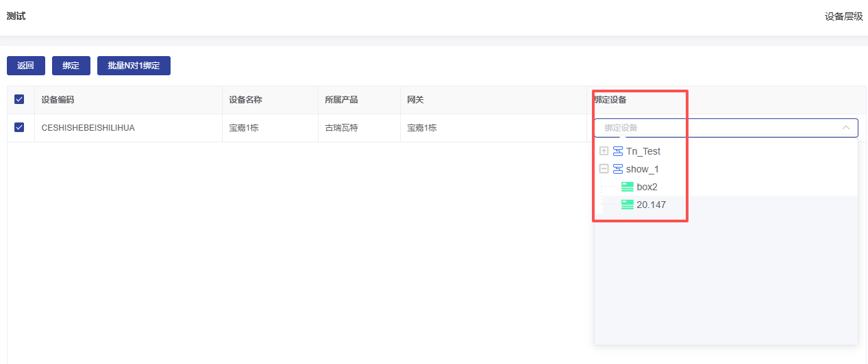Click the green 20.147 device icon

[628, 205]
